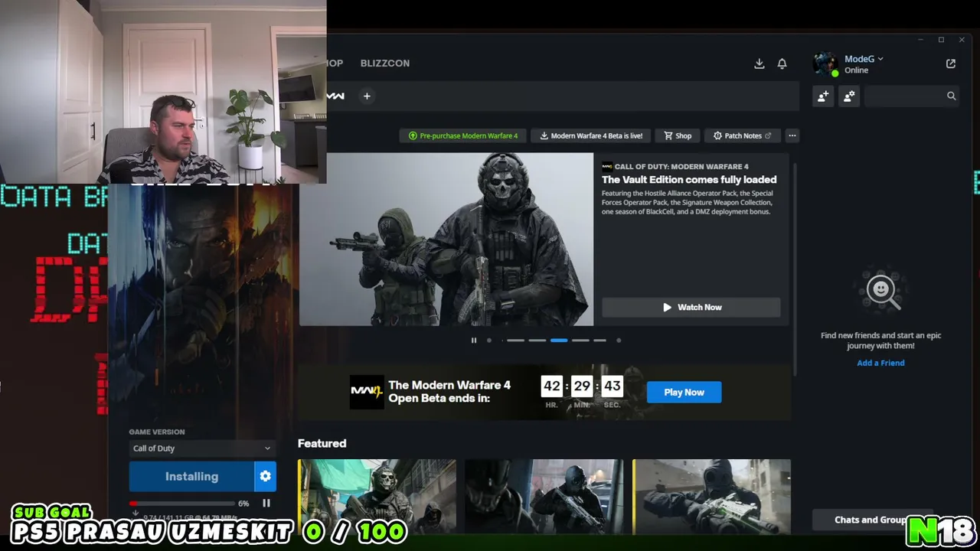Viewport: 980px width, 551px height.
Task: Select the fourth dash carousel indicator
Action: pos(580,341)
